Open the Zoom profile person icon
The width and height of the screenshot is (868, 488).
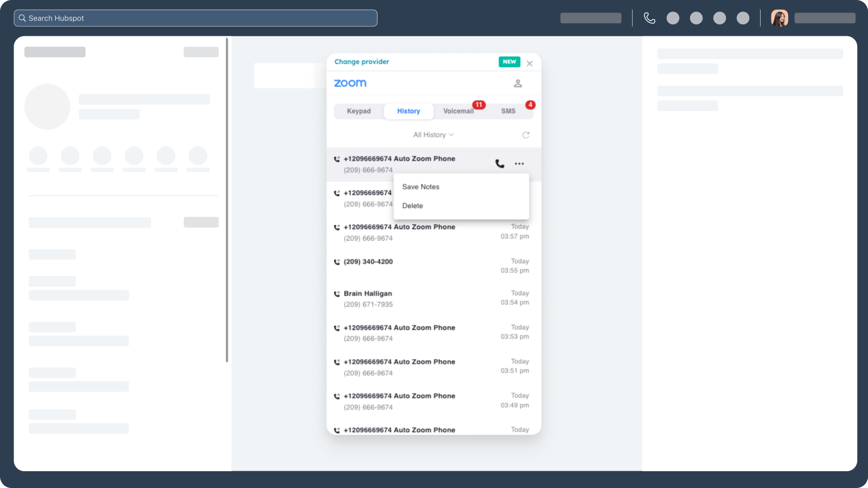(518, 83)
